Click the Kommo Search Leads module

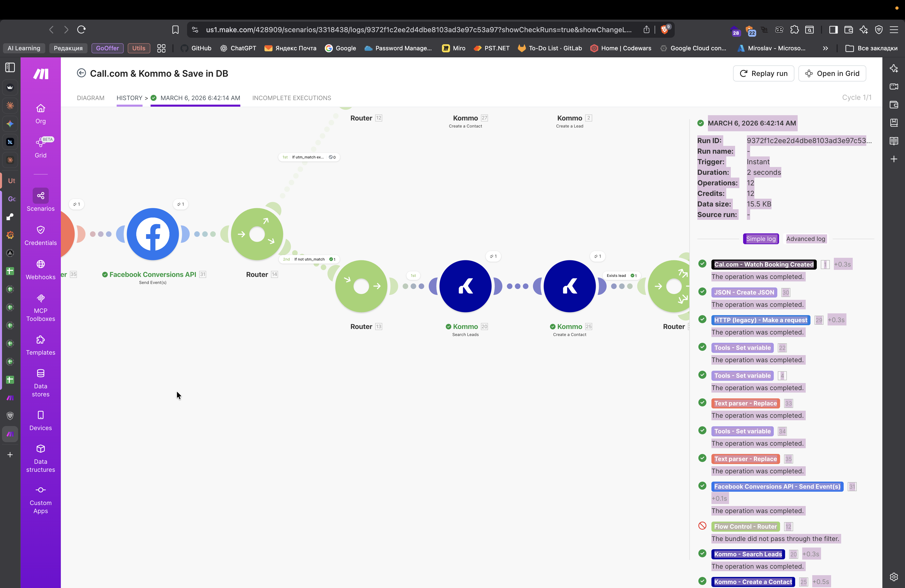[x=465, y=286]
